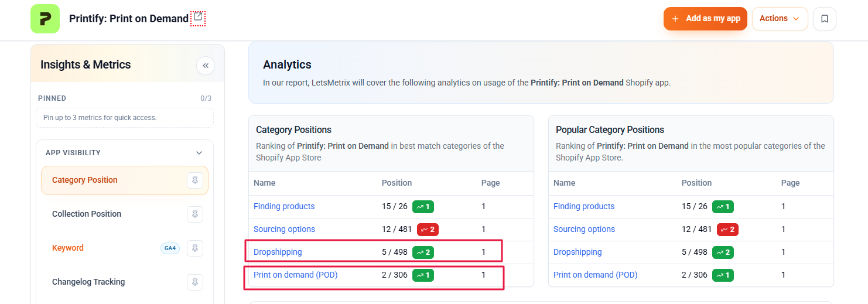The width and height of the screenshot is (868, 304).
Task: Click the PINNED section label
Action: click(x=52, y=98)
